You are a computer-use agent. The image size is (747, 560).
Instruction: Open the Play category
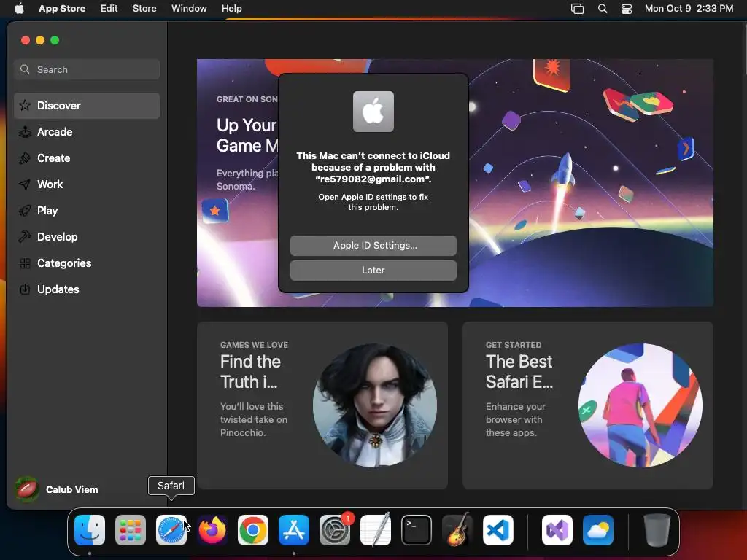87,211
